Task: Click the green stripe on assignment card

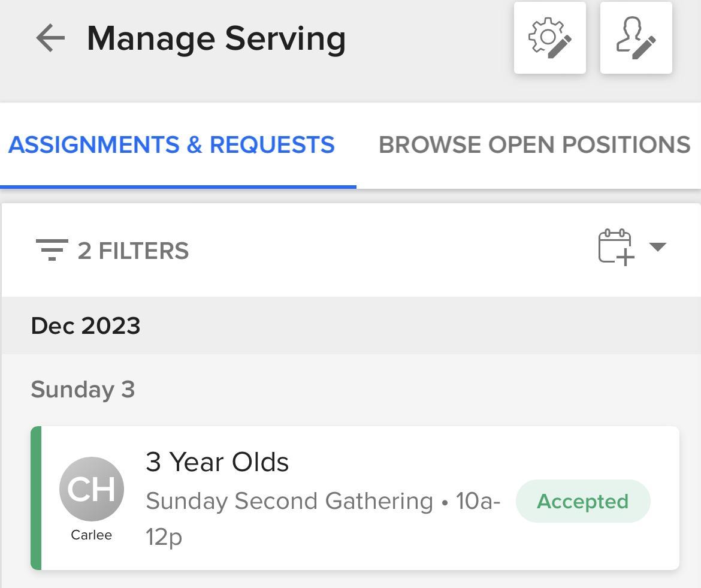Action: [36, 497]
